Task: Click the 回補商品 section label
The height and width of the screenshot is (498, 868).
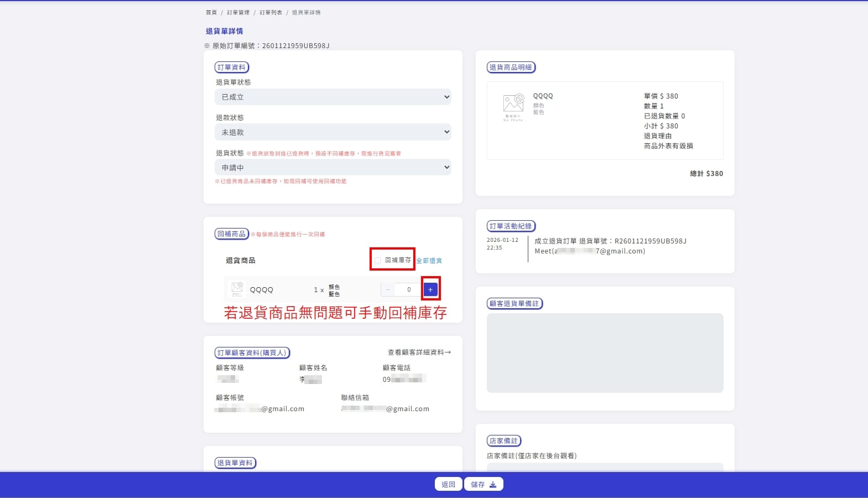Action: [232, 234]
